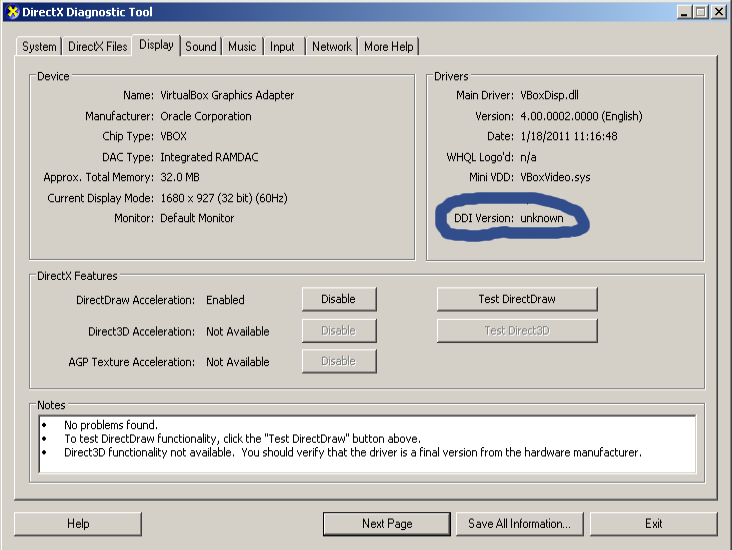Switch to the System tab
The image size is (732, 550).
click(x=39, y=47)
